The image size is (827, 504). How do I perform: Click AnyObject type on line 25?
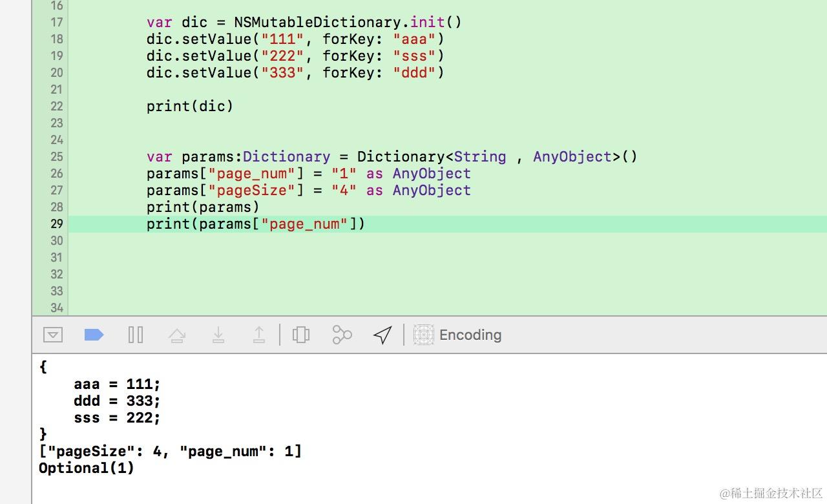tap(572, 156)
